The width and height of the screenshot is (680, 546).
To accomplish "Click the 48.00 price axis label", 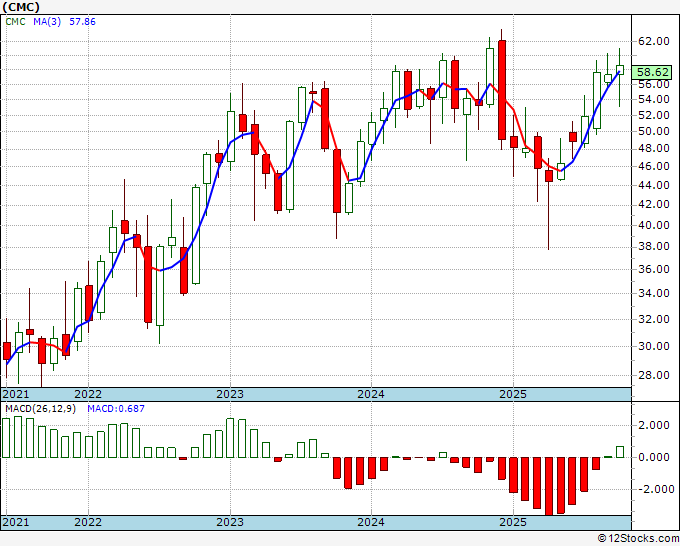I will [x=654, y=148].
